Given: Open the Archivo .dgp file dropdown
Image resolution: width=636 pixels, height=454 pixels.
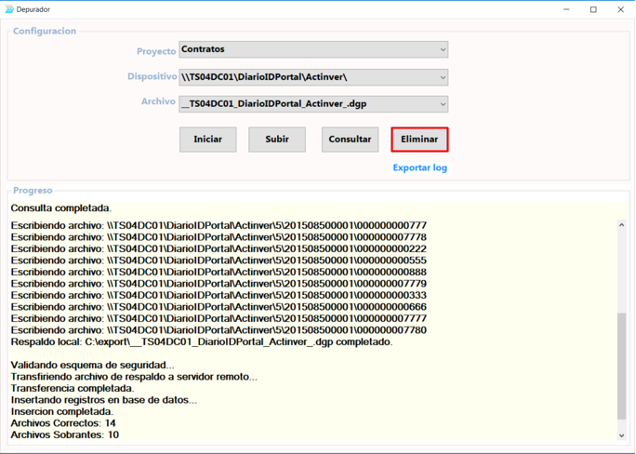Looking at the screenshot, I should (x=313, y=103).
